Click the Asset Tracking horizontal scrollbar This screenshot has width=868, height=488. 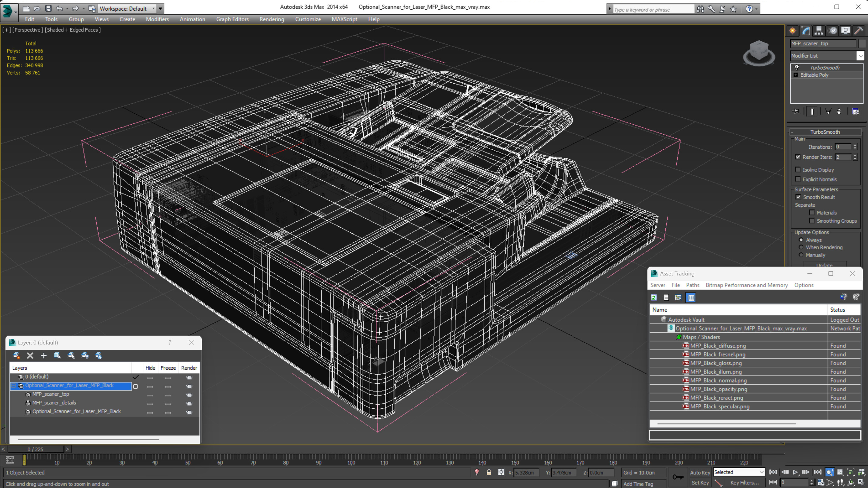click(727, 423)
